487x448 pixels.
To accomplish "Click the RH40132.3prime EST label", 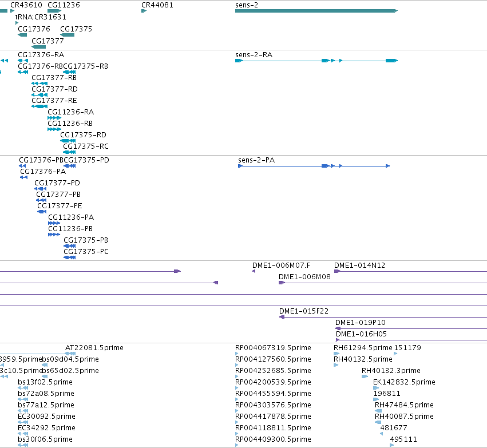I will [x=391, y=371].
